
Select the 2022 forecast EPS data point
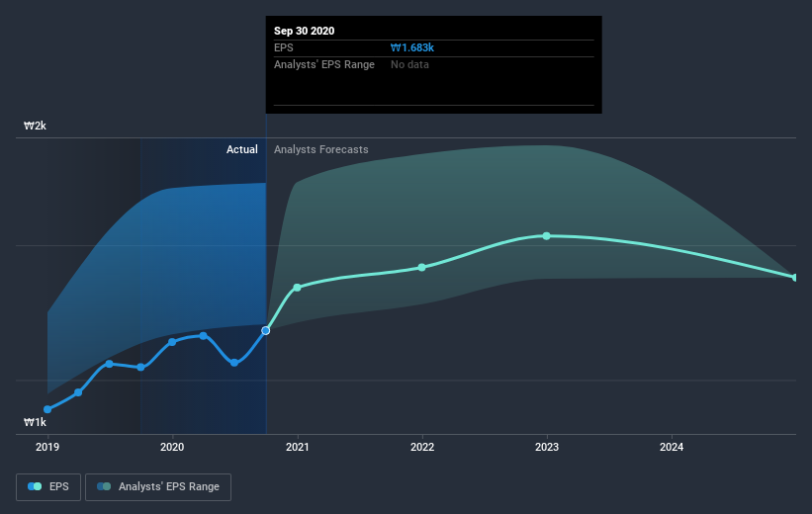[422, 267]
